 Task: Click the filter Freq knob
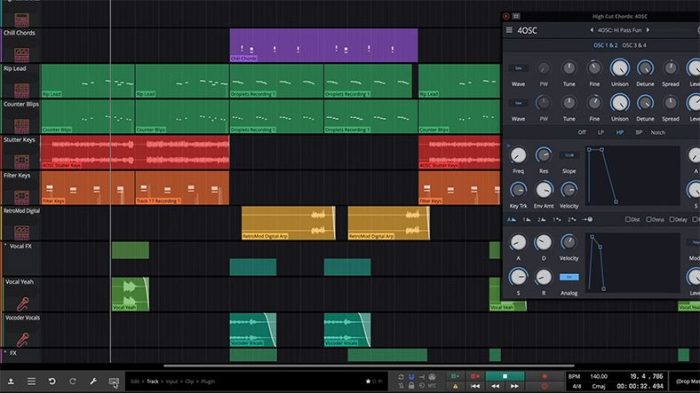(518, 155)
